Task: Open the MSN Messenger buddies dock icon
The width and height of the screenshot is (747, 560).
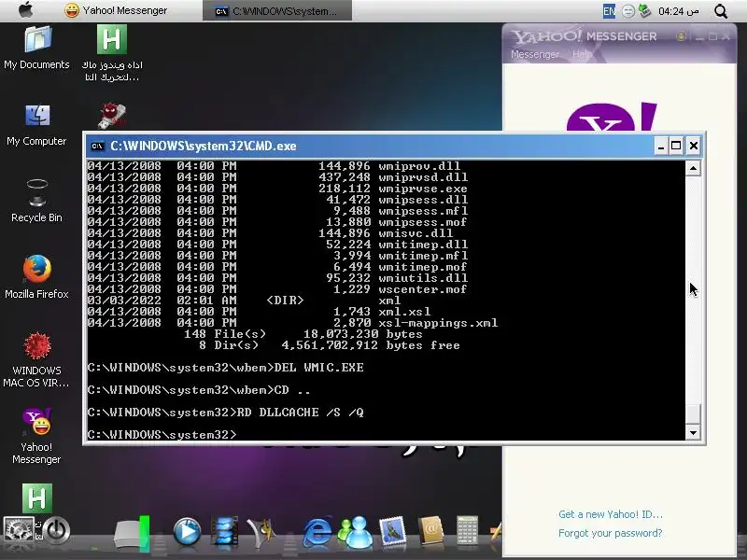Action: [x=356, y=532]
